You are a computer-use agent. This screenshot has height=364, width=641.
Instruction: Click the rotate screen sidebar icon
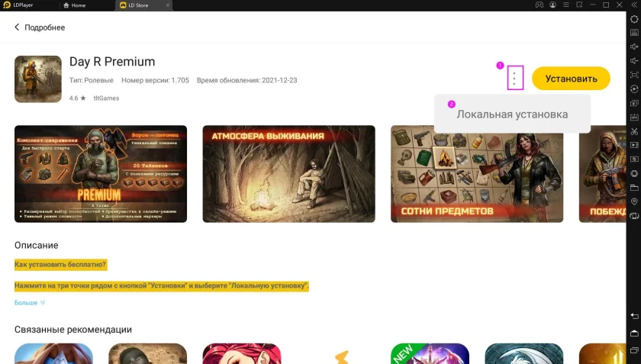tap(634, 215)
